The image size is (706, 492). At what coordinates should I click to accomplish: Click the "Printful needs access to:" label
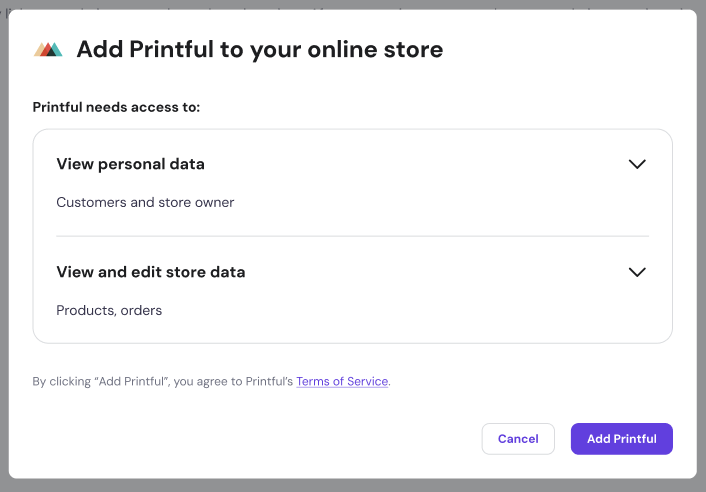(116, 107)
